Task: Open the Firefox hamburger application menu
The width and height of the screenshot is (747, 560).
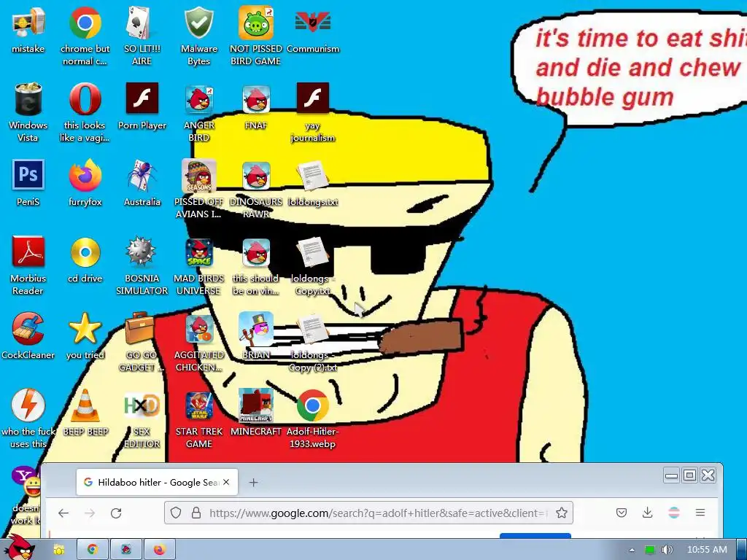Action: 700,513
